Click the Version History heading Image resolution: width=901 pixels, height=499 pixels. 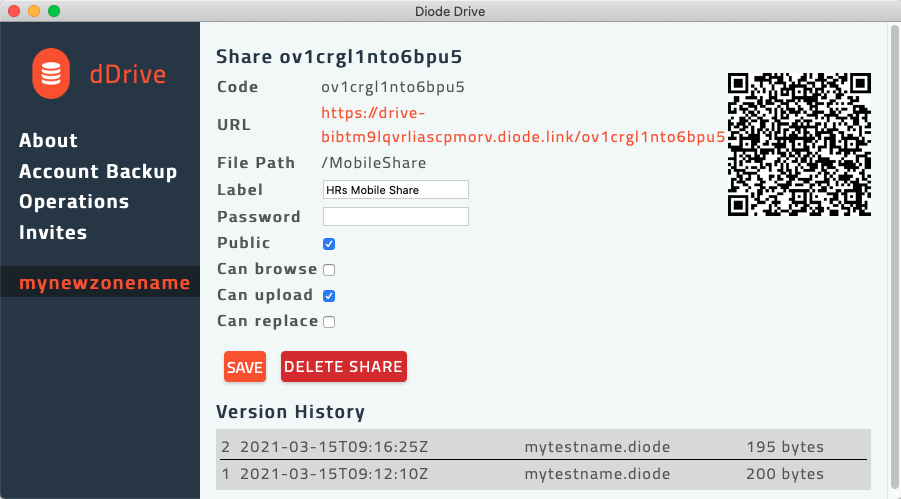pyautogui.click(x=290, y=412)
